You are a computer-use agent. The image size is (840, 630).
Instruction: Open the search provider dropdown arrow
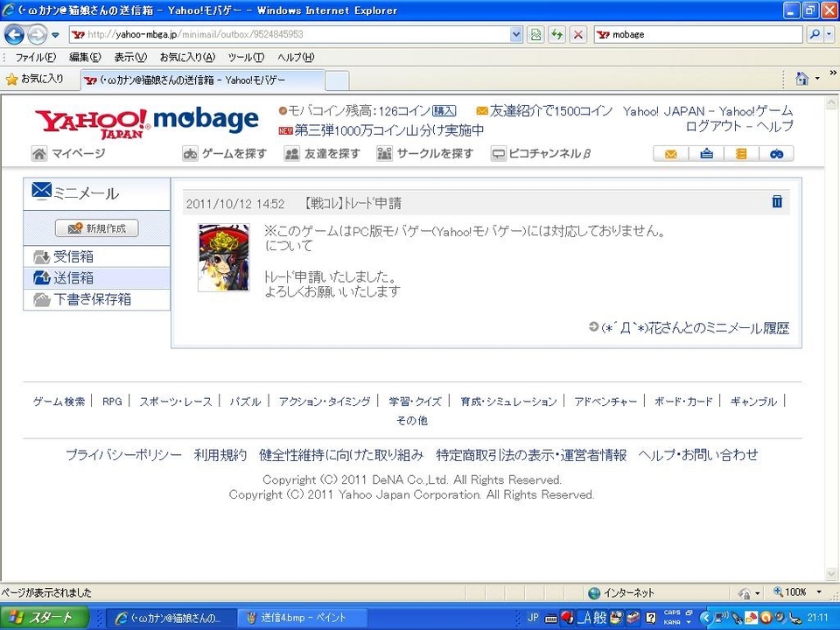829,34
